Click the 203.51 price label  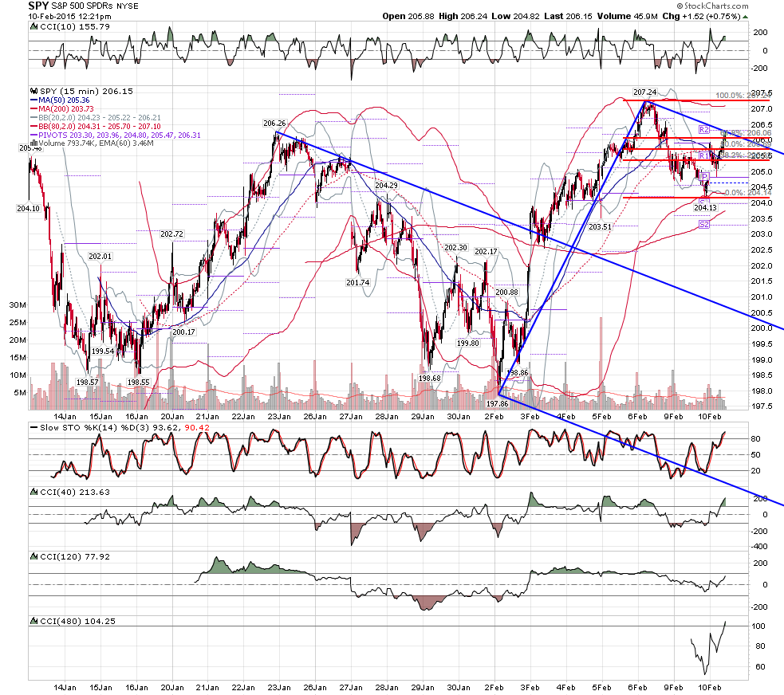600,226
